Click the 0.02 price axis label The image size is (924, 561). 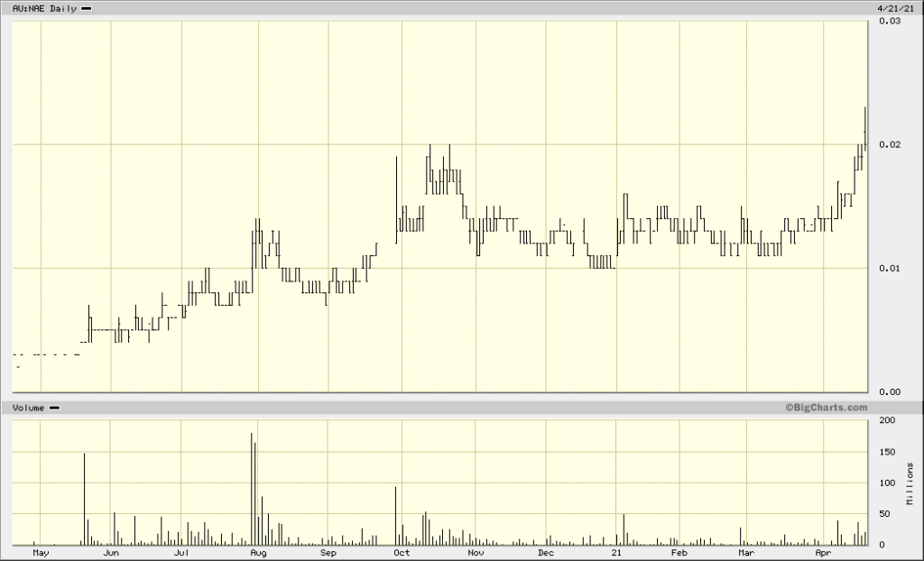click(x=890, y=145)
